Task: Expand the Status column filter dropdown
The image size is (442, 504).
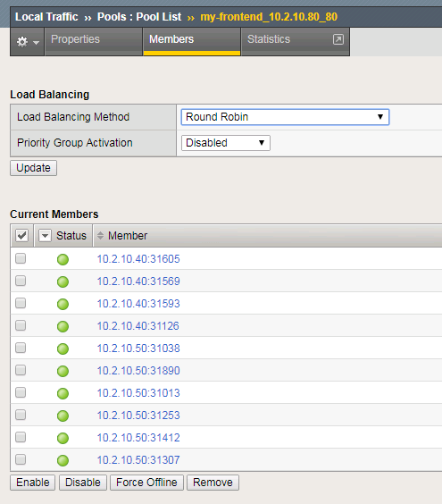Action: point(45,236)
